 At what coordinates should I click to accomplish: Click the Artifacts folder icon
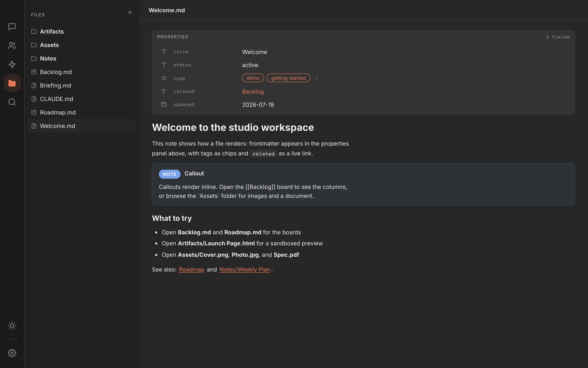(x=34, y=31)
